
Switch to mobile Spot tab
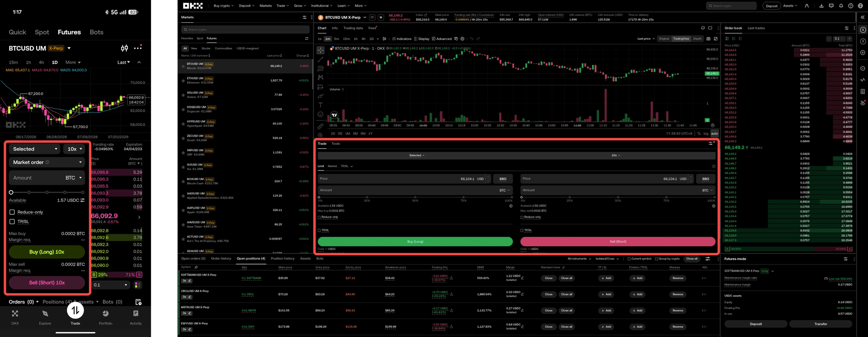point(42,32)
